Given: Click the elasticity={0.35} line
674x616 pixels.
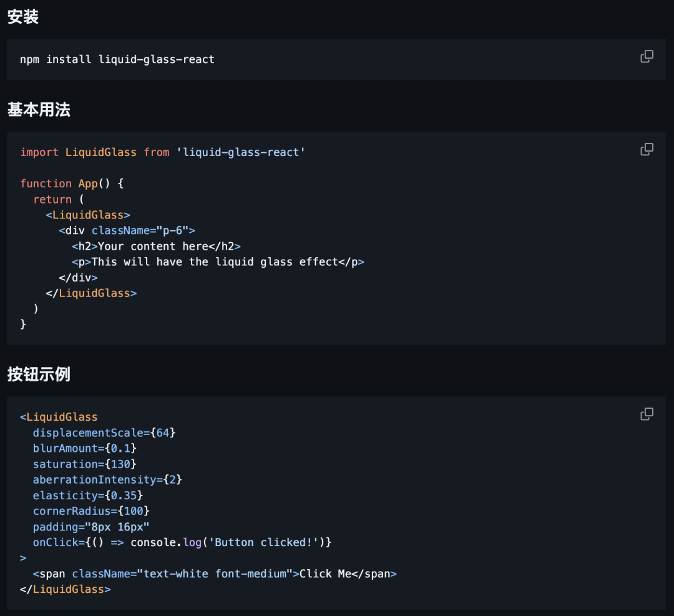Looking at the screenshot, I should [x=88, y=496].
